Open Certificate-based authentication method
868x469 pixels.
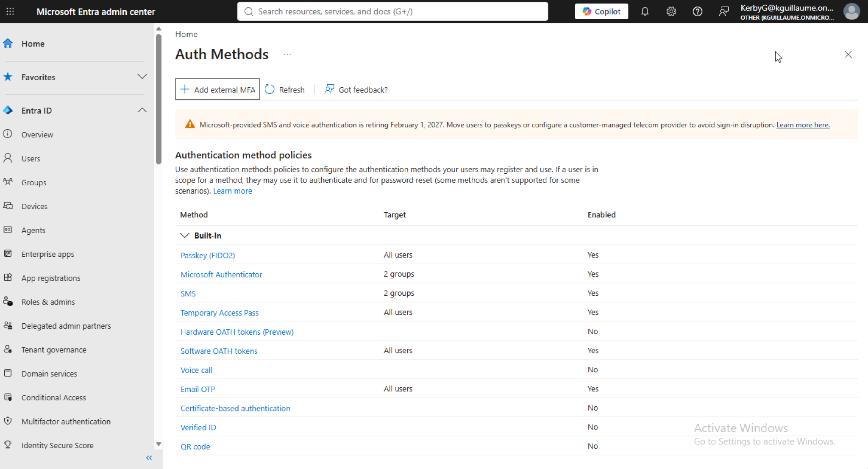click(235, 408)
